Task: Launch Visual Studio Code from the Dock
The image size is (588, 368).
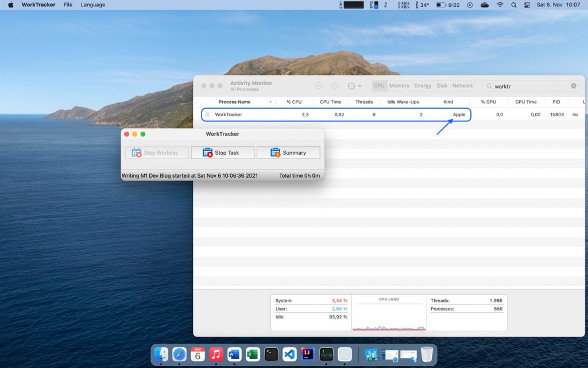Action: (x=289, y=354)
